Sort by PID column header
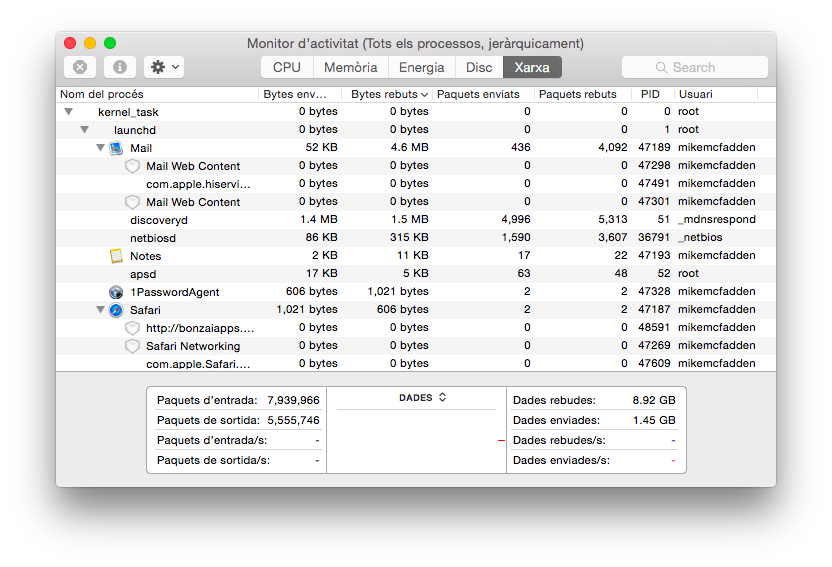 point(650,94)
